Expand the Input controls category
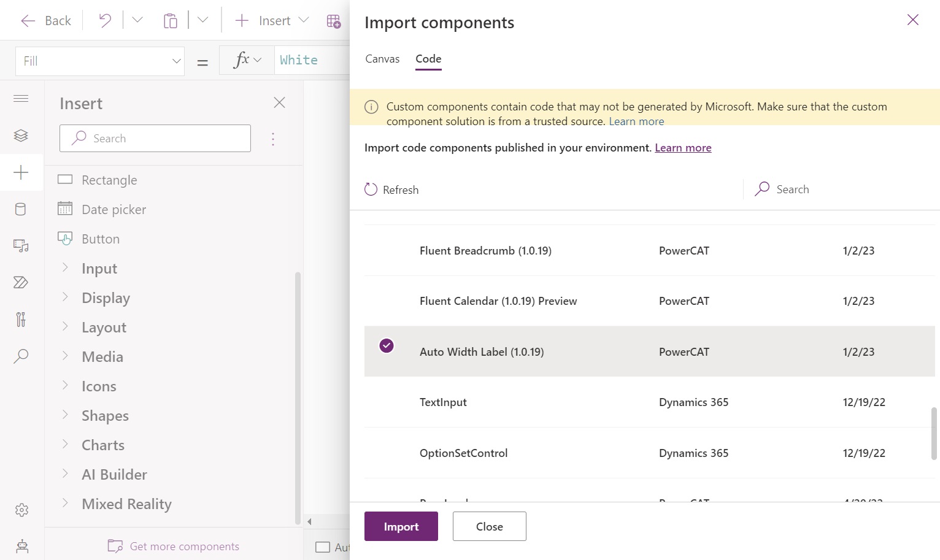Screen dimensions: 940x560 99,268
